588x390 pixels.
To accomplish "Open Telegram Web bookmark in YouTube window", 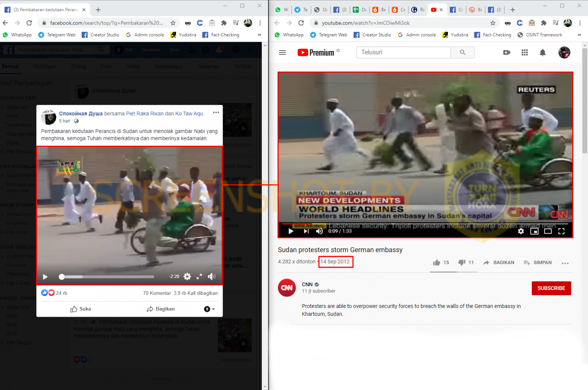I will (328, 35).
